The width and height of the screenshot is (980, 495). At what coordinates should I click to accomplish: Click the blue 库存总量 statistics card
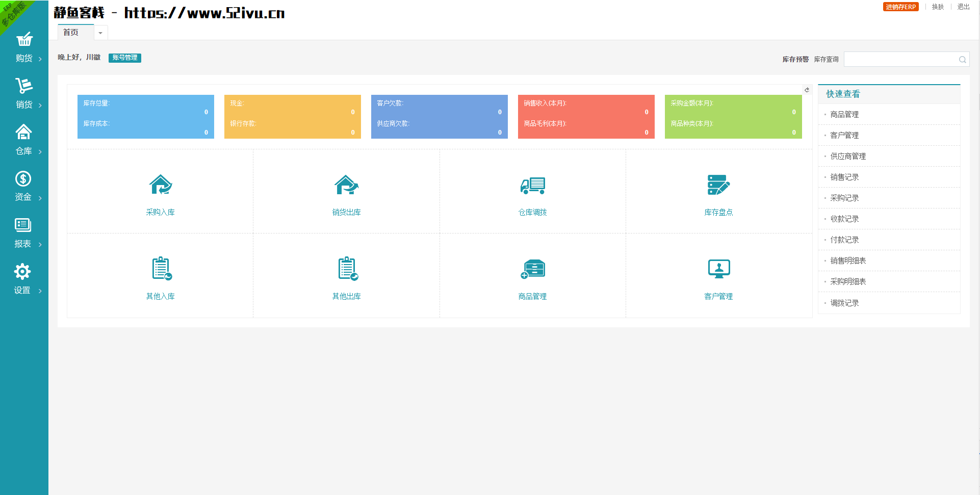tap(145, 117)
